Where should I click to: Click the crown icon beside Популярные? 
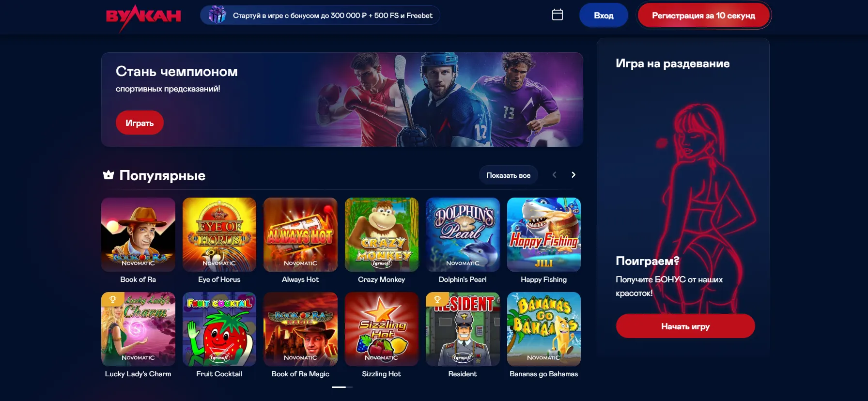(108, 175)
